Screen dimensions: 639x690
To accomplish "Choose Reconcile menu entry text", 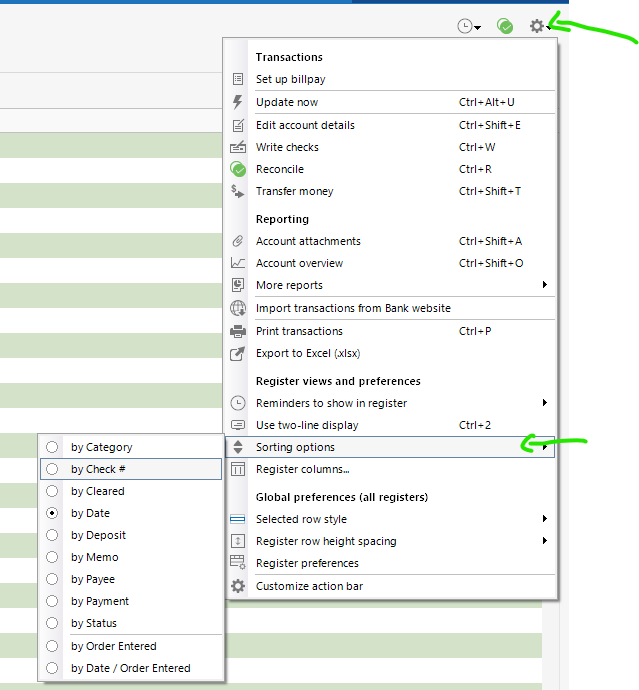I will pyautogui.click(x=280, y=169).
